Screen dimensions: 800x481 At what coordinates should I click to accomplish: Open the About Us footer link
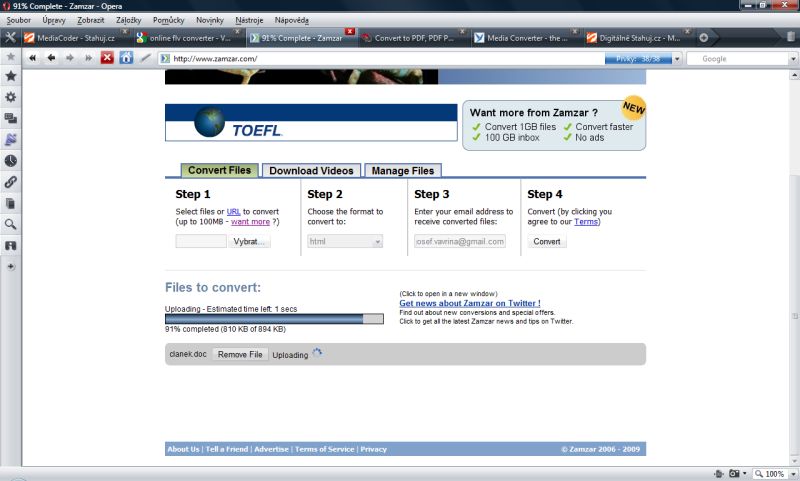tap(183, 449)
